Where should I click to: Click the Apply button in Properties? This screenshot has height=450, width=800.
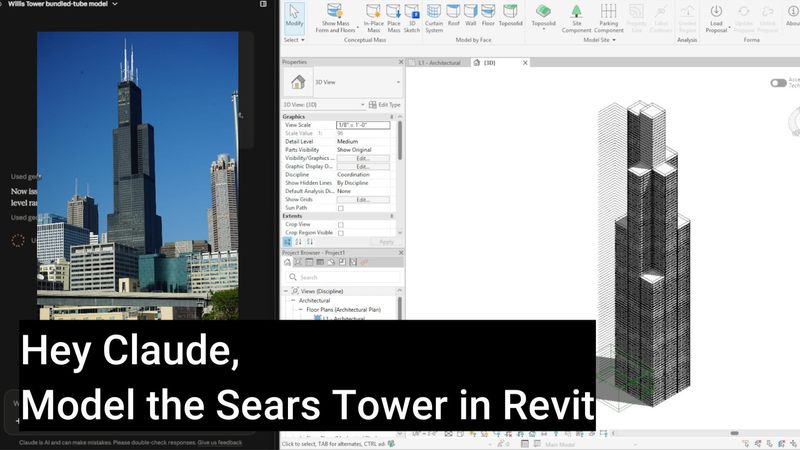tap(386, 242)
